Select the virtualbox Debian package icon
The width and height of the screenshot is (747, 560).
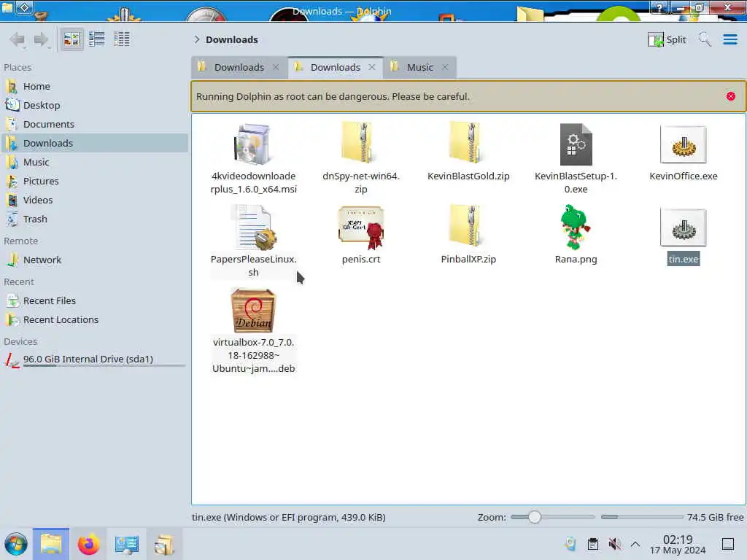(253, 311)
